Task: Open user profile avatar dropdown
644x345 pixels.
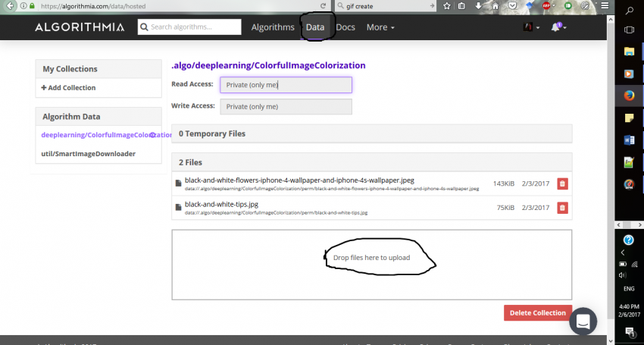Action: click(x=529, y=27)
